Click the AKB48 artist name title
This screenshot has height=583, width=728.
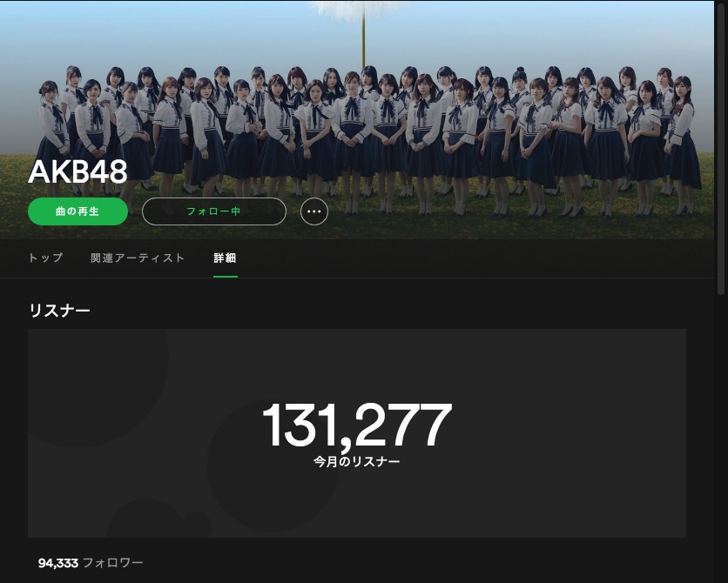pyautogui.click(x=78, y=171)
